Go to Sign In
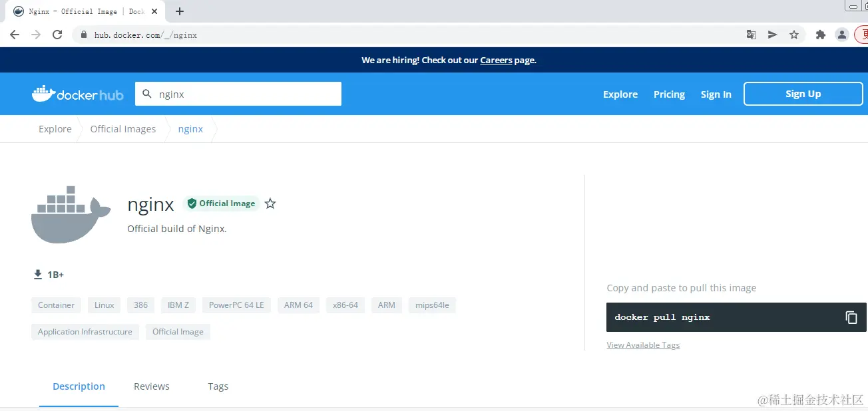Image resolution: width=868 pixels, height=411 pixels. (x=716, y=94)
